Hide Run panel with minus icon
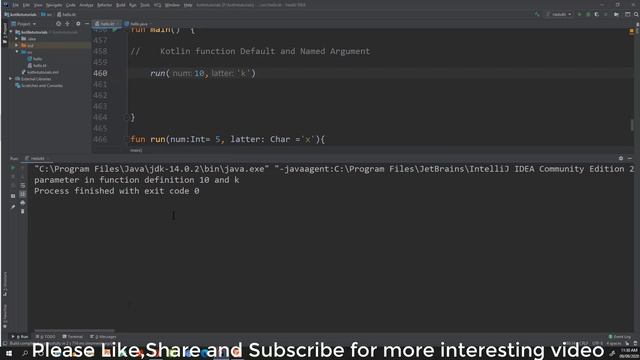 coord(630,158)
